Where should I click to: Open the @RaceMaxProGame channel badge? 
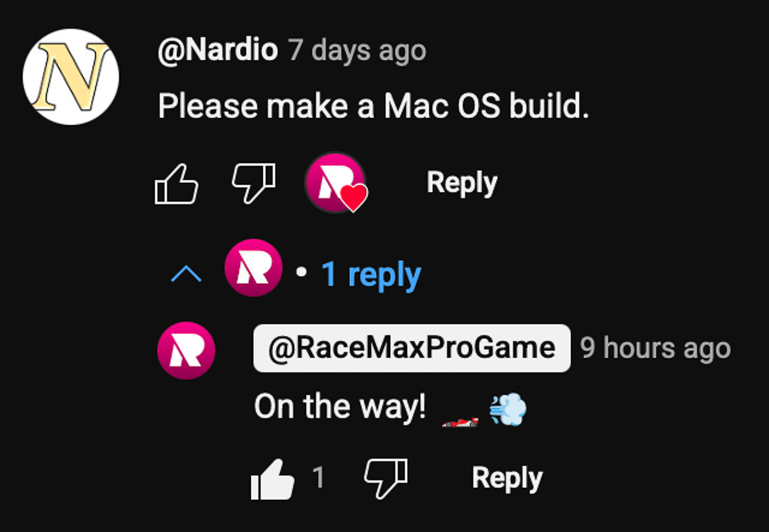click(x=412, y=348)
